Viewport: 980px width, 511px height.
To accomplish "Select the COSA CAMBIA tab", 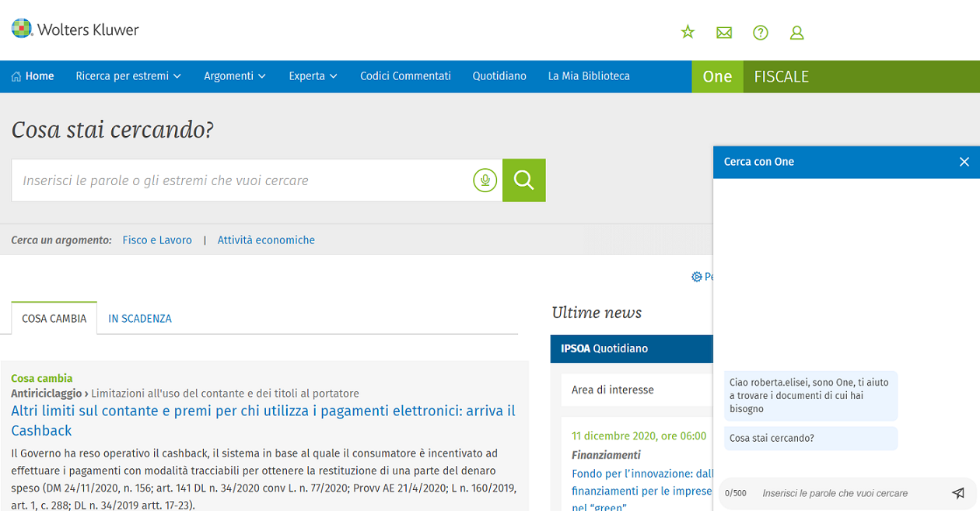I will point(54,319).
